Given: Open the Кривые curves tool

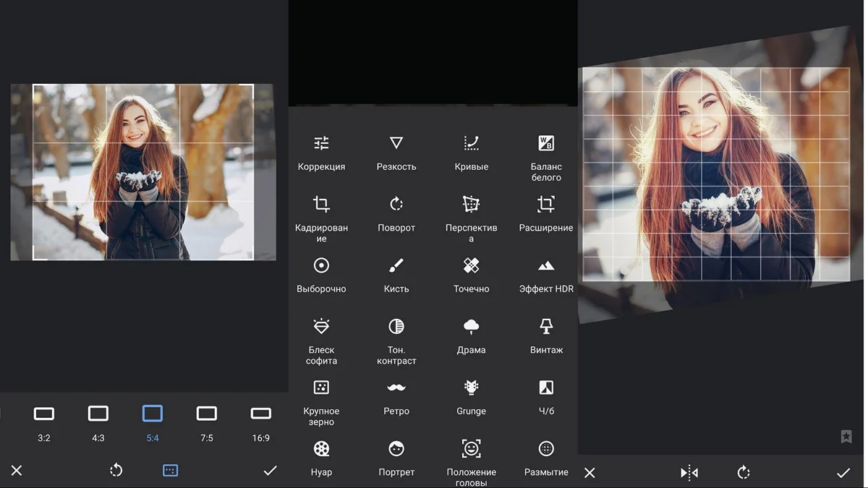Looking at the screenshot, I should pyautogui.click(x=472, y=153).
